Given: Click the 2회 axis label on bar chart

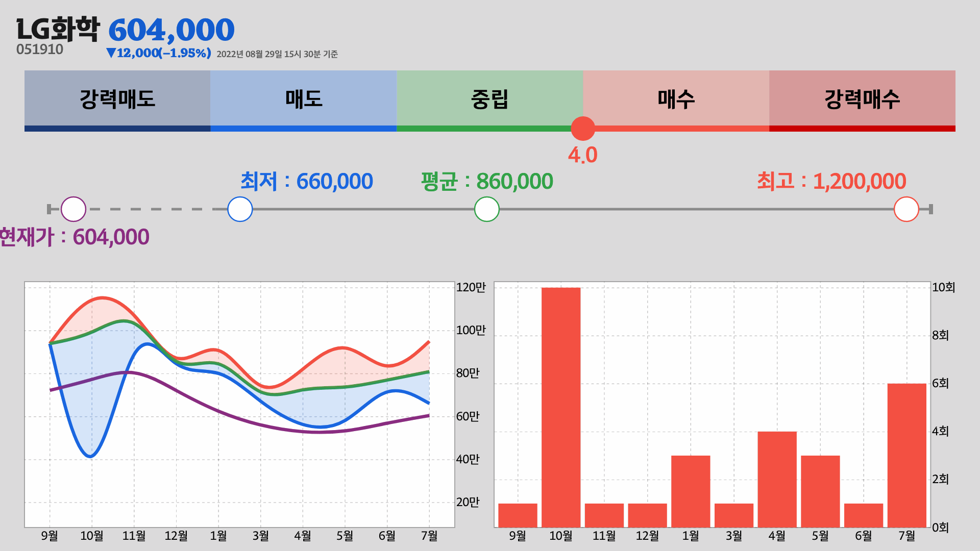Looking at the screenshot, I should [941, 479].
